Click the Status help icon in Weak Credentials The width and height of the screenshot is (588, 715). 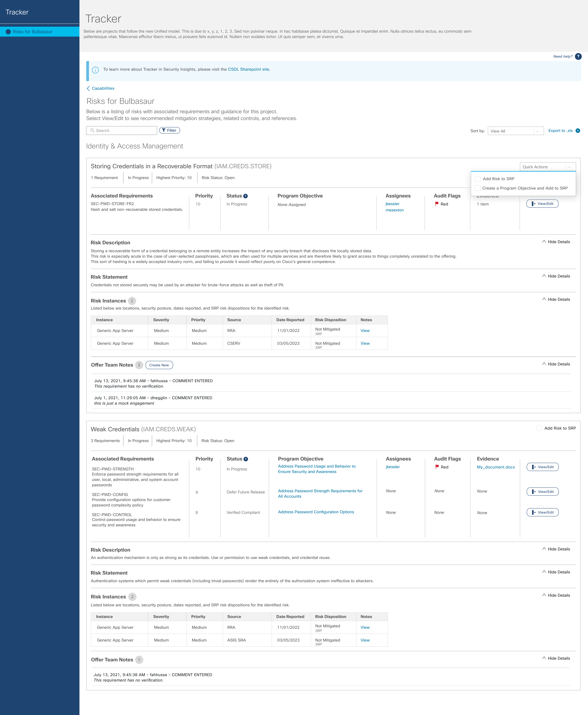click(246, 459)
